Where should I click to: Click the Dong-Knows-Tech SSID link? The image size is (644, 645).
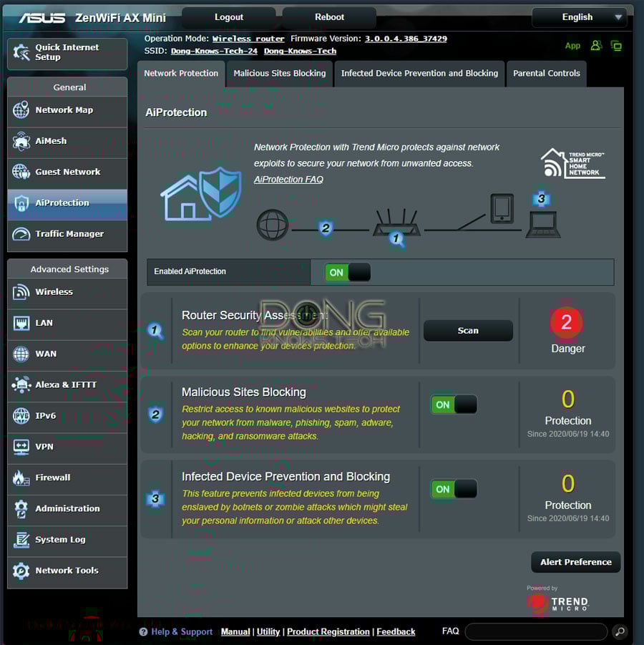click(x=301, y=51)
